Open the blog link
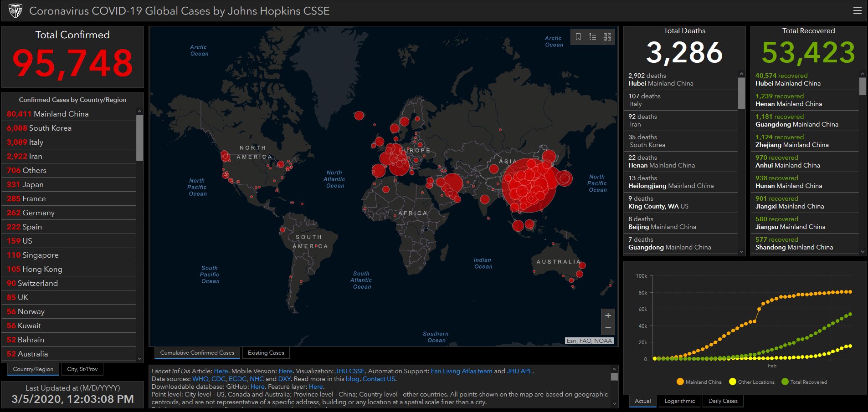The image size is (868, 412). point(352,379)
